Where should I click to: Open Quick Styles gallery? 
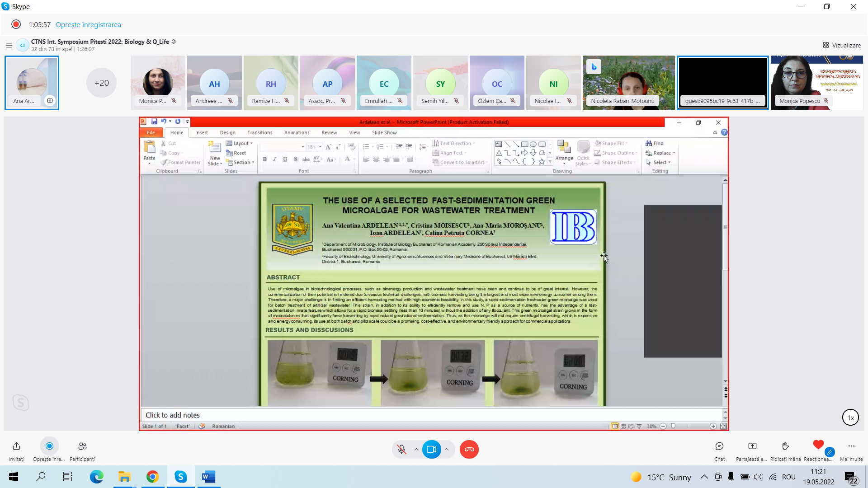pyautogui.click(x=583, y=153)
